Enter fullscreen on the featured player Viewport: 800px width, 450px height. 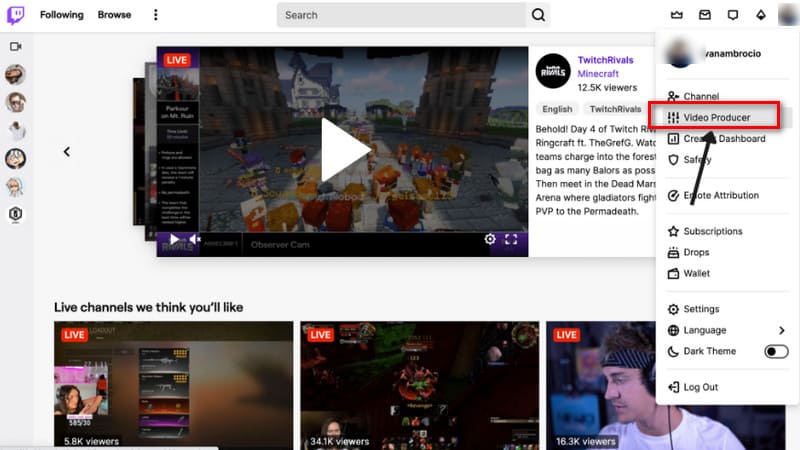point(511,239)
